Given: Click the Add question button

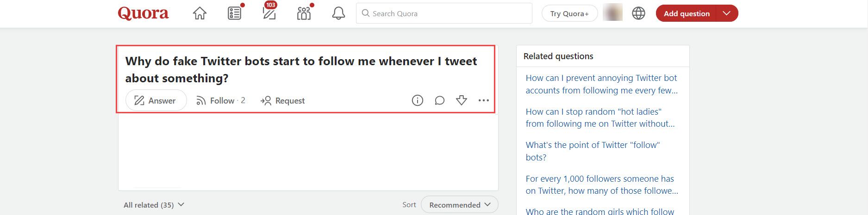Looking at the screenshot, I should pos(686,13).
